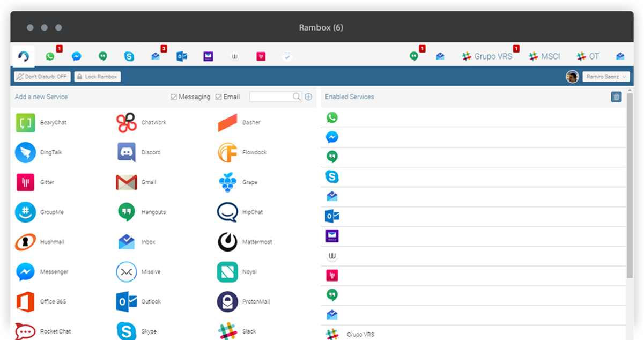Select Gitter row in Enabled Services
Viewport: 644px width, 340px height.
click(x=473, y=276)
